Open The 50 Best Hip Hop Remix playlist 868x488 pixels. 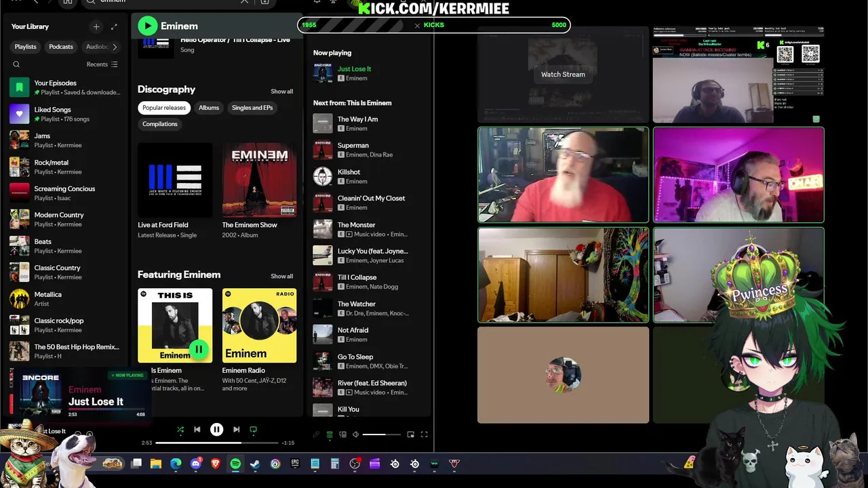point(65,351)
